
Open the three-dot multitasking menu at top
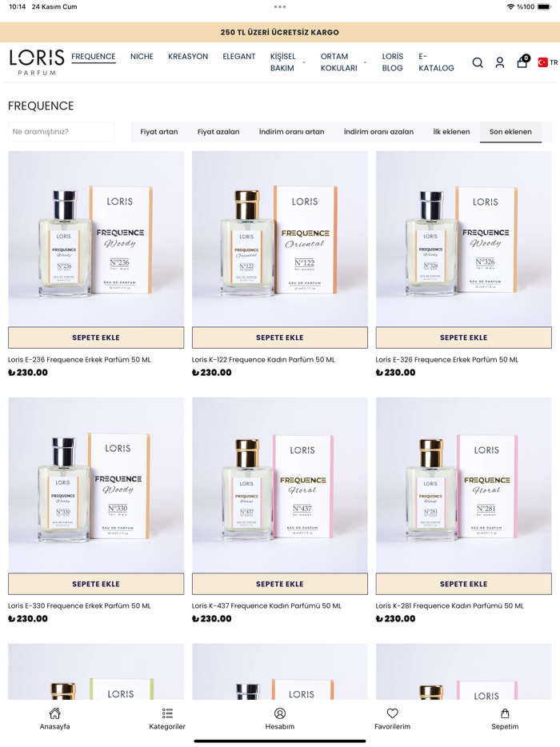280,6
